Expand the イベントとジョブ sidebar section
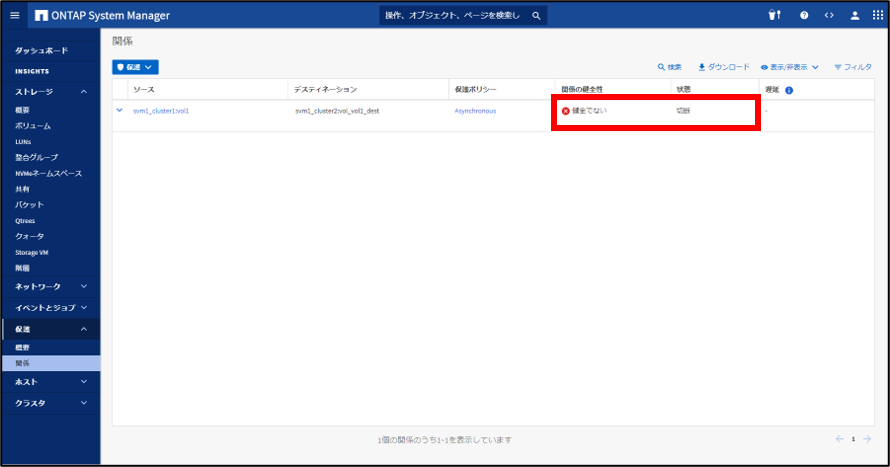Screen dimensions: 890x467 51,308
